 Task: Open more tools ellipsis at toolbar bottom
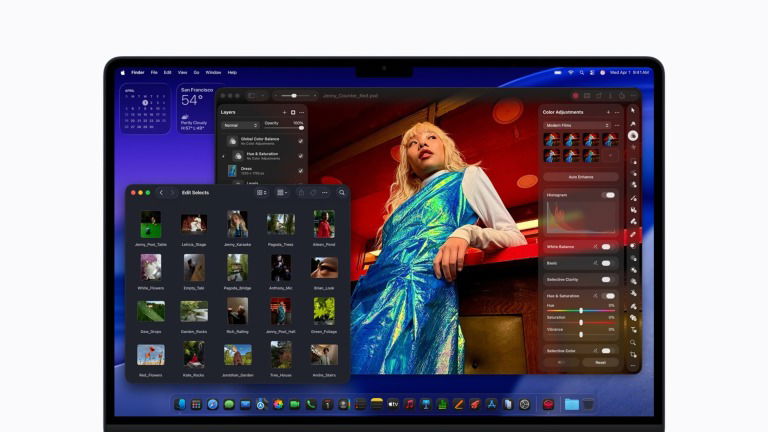click(633, 366)
